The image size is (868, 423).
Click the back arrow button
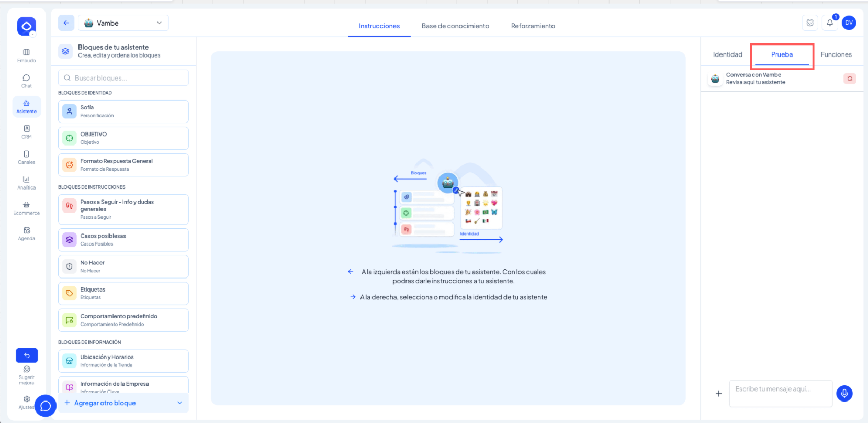(x=66, y=23)
